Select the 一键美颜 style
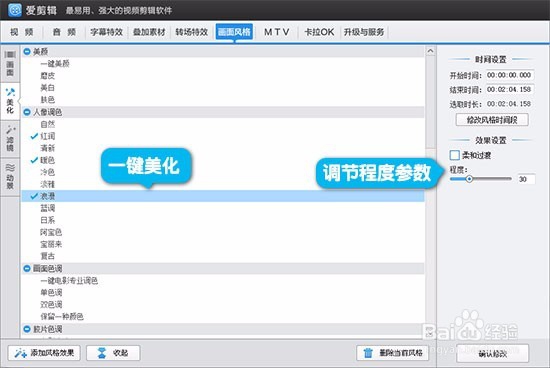Viewport: 550px width, 368px height. click(55, 63)
